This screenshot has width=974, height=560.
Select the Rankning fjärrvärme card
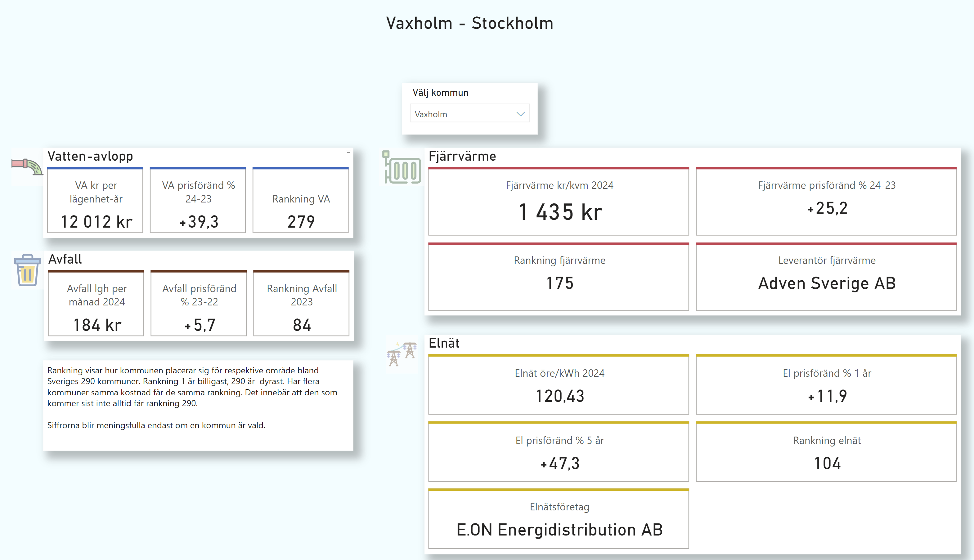coord(559,277)
